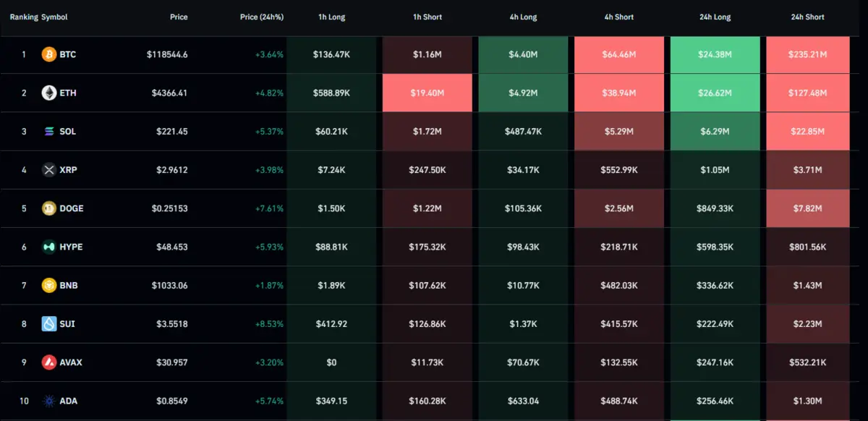Screen dimensions: 868x421
Task: Sort by the Price column header
Action: tap(179, 17)
